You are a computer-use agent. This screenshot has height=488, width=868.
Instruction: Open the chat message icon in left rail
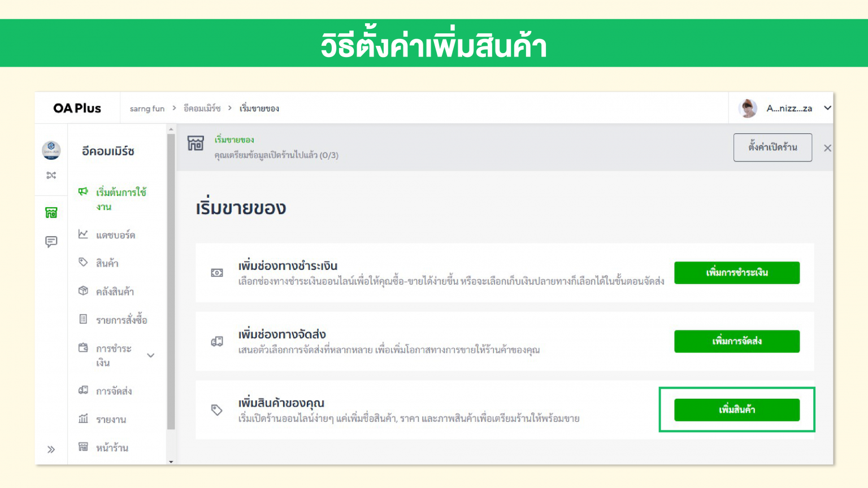tap(51, 242)
